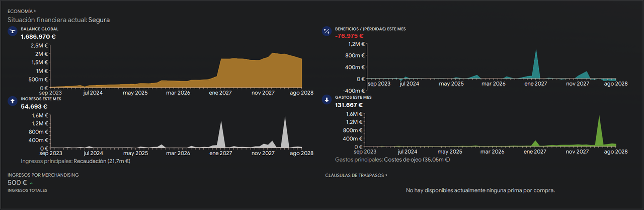The image size is (644, 210).
Task: Click the GASTOS ESTE MES heading
Action: click(x=353, y=97)
